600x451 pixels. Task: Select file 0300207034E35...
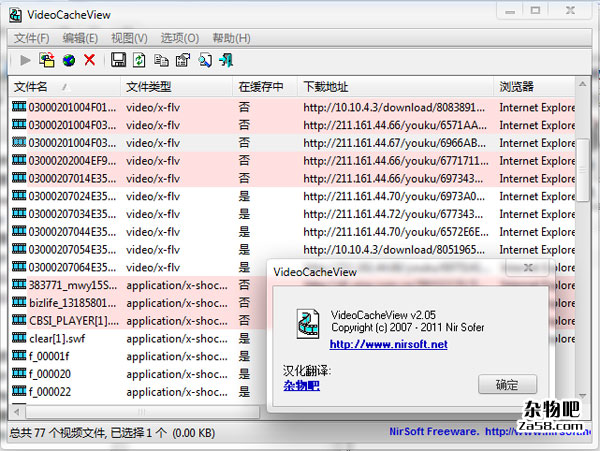coord(72,214)
